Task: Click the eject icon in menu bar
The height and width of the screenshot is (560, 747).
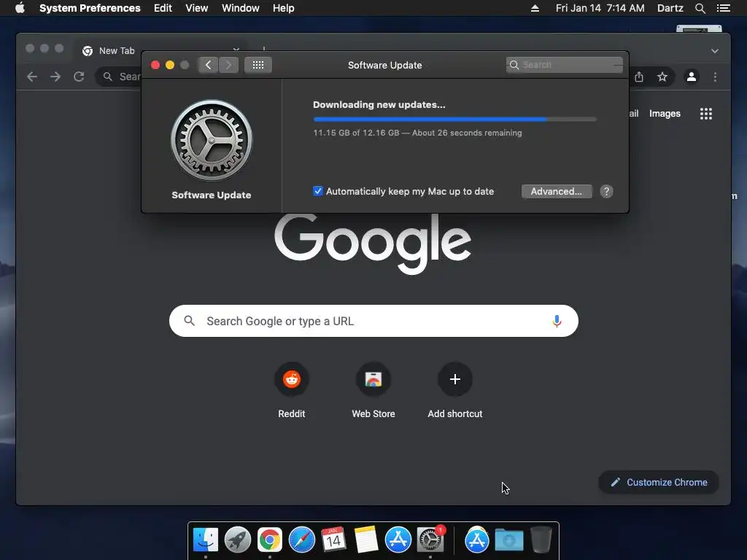Action: (x=535, y=8)
